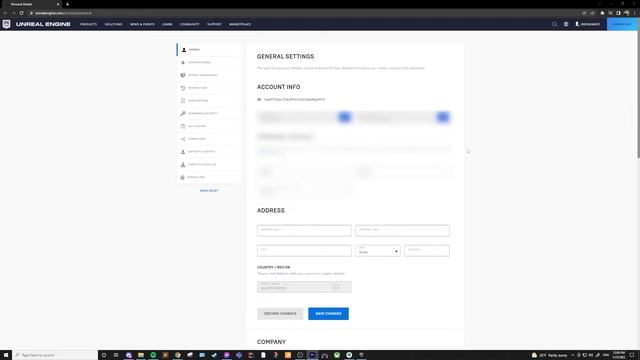The image size is (640, 360).
Task: Open Transactions history icon in the sidebar
Action: pyautogui.click(x=183, y=88)
